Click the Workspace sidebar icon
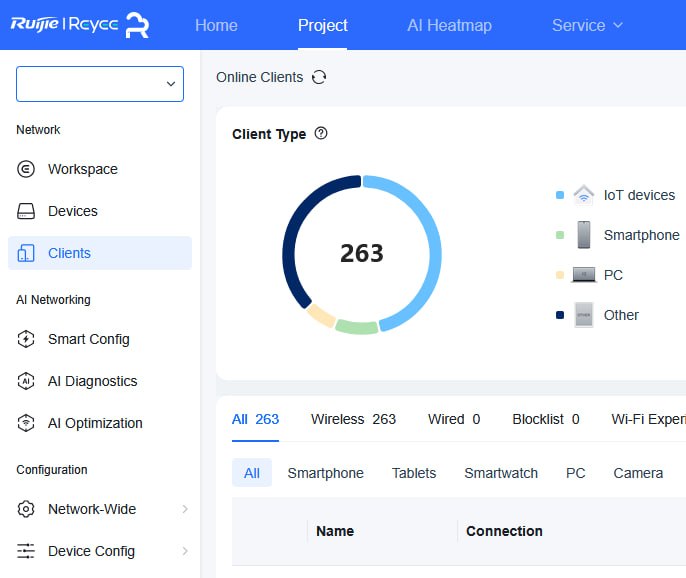 (26, 169)
